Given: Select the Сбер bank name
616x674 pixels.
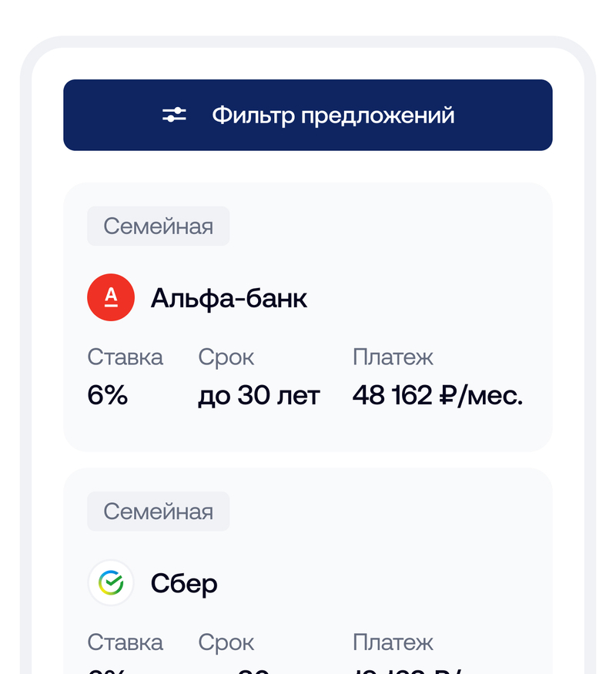Looking at the screenshot, I should tap(184, 583).
